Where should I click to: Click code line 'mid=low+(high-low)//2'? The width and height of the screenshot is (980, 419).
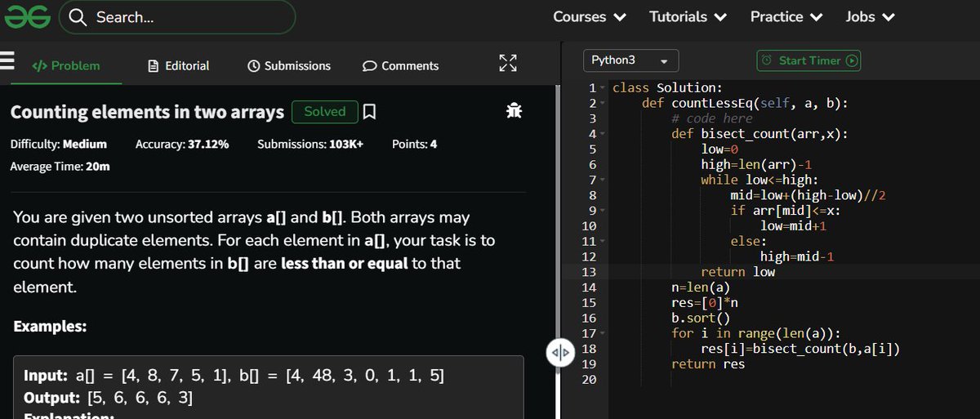click(808, 195)
